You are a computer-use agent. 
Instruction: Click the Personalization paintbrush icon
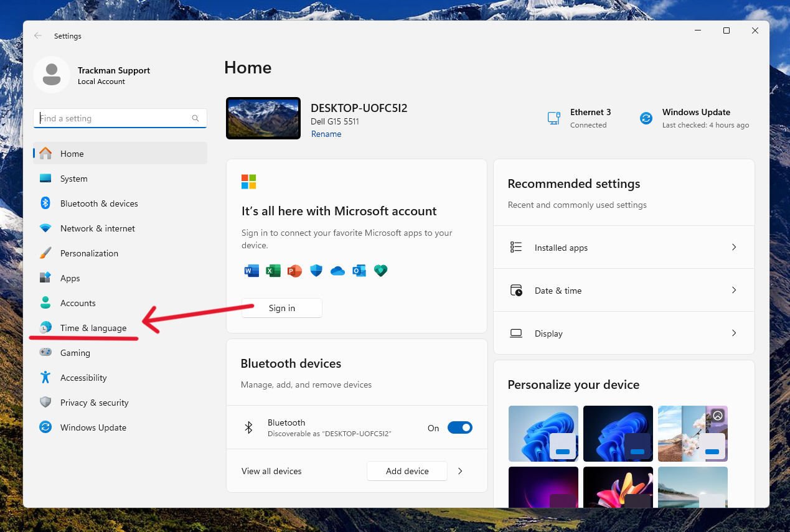(45, 253)
